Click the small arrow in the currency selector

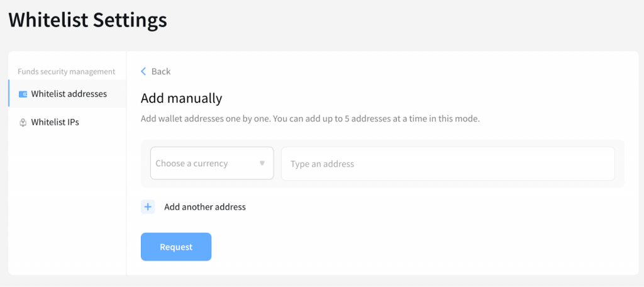[x=262, y=163]
